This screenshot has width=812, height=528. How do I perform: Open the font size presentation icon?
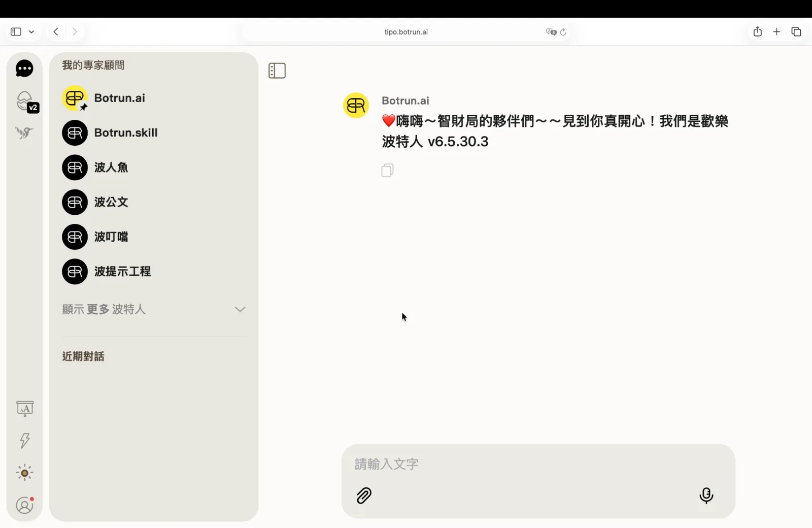click(x=25, y=409)
